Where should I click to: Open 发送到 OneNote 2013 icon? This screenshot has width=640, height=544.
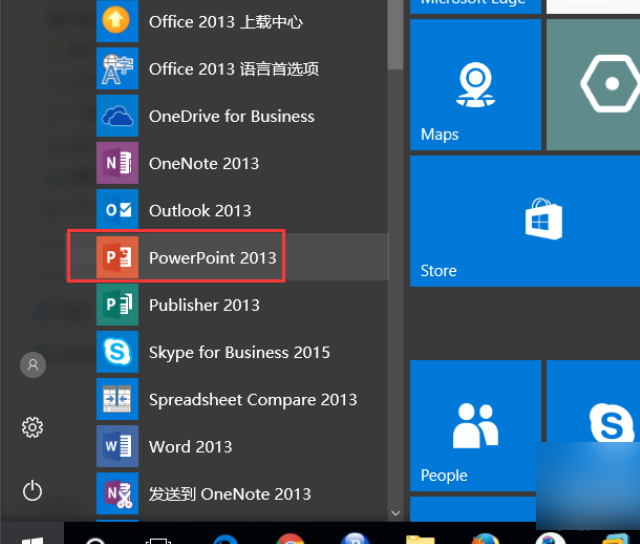coord(117,493)
